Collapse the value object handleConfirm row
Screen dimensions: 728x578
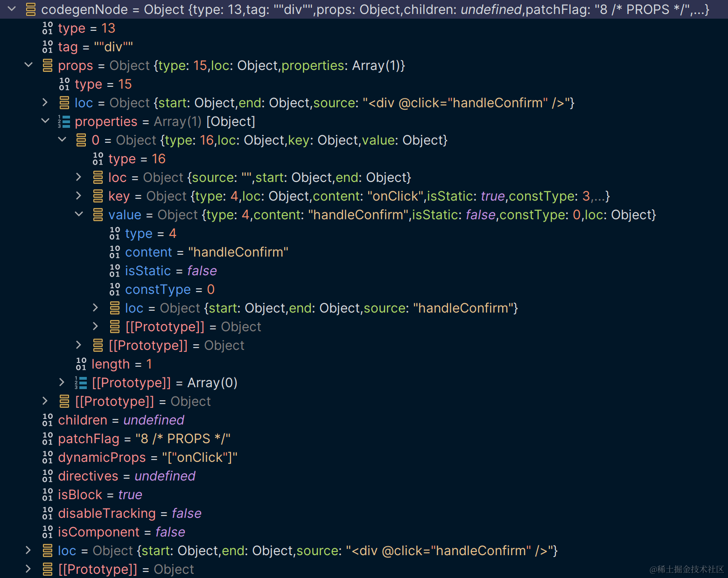pos(79,214)
